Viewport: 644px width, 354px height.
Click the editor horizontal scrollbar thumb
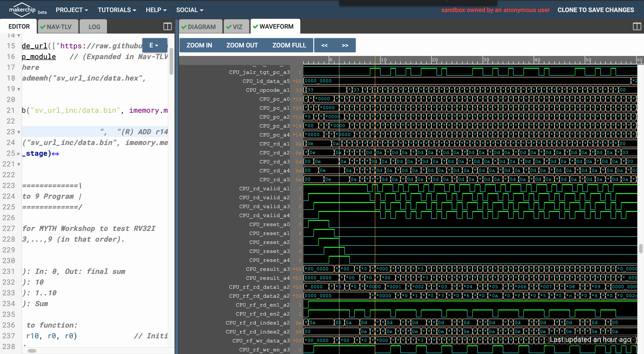click(32, 351)
